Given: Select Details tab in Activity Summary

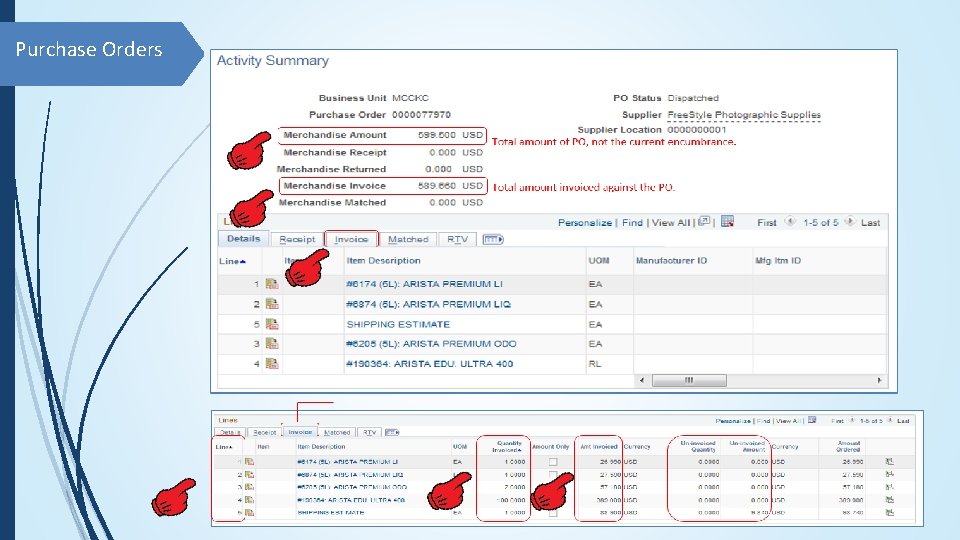Looking at the screenshot, I should [244, 239].
